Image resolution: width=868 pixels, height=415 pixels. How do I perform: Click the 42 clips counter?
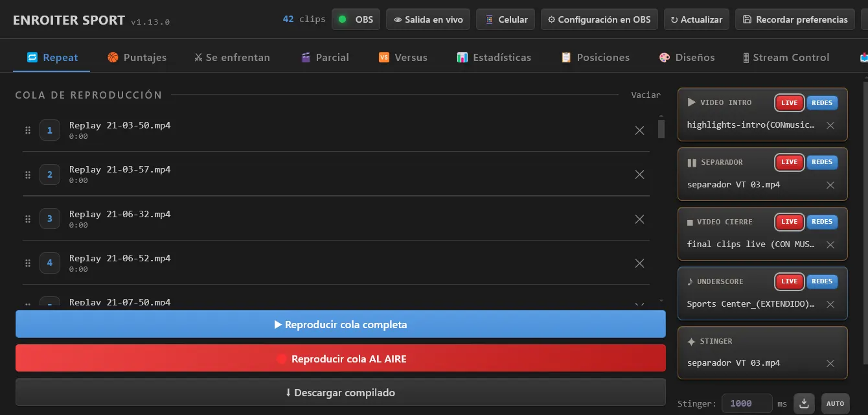point(304,19)
